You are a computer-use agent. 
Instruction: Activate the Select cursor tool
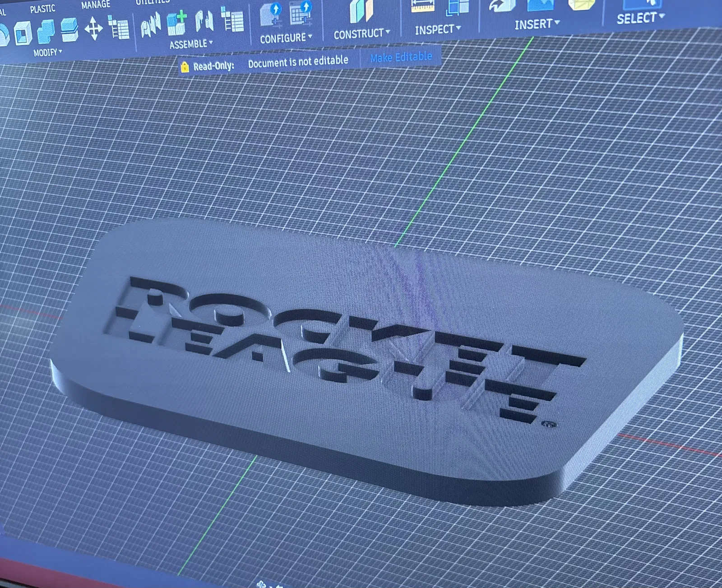point(642,5)
